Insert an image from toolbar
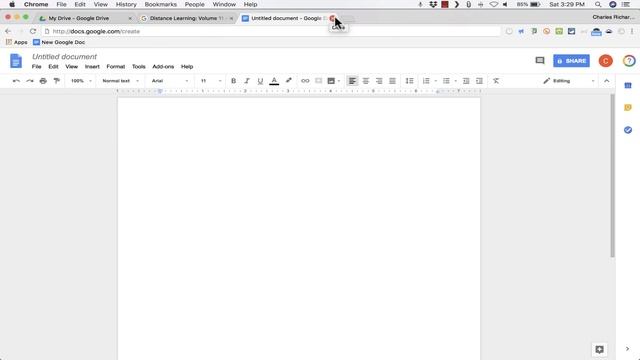Viewport: 640px width, 360px height. 331,81
